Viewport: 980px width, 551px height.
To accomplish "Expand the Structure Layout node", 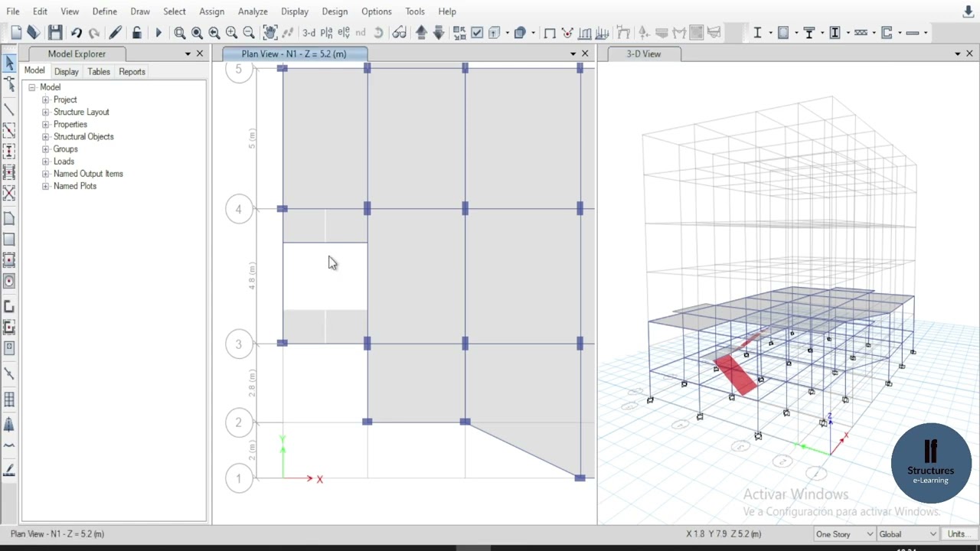I will 45,112.
